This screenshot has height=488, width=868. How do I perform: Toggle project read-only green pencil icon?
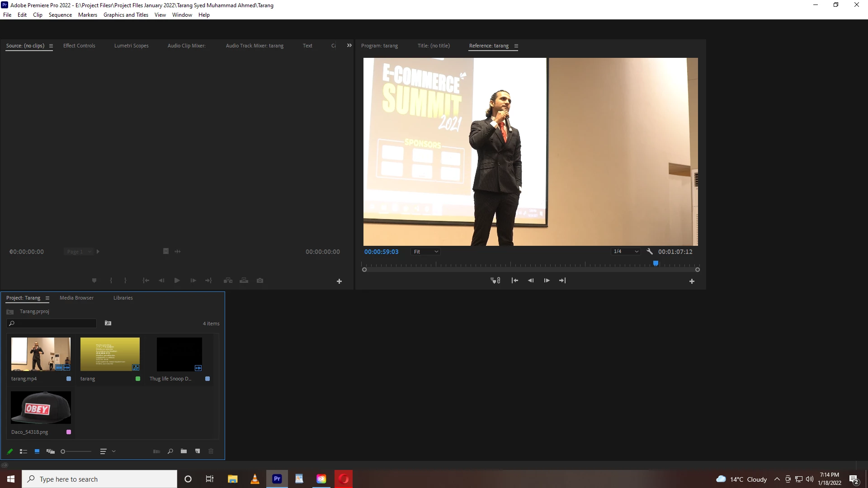(9, 451)
